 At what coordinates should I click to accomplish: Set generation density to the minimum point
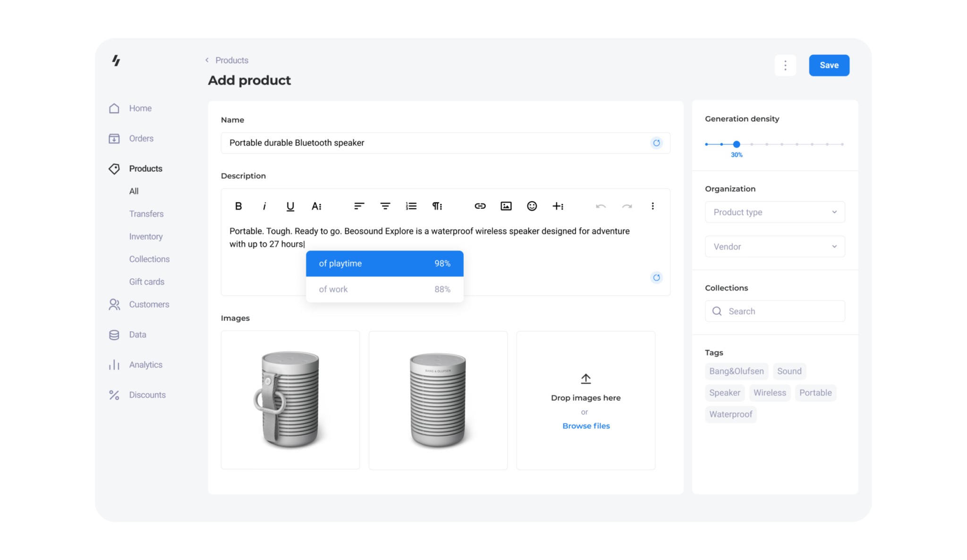click(x=706, y=144)
